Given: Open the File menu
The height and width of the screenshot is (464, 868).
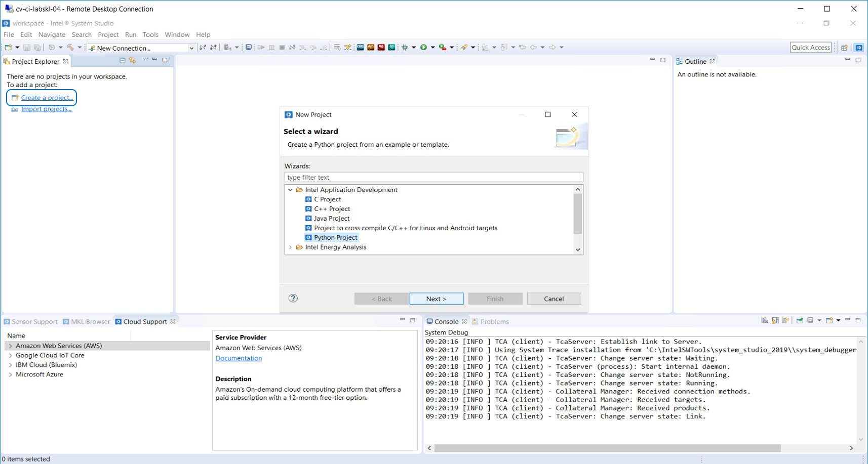Looking at the screenshot, I should point(9,35).
